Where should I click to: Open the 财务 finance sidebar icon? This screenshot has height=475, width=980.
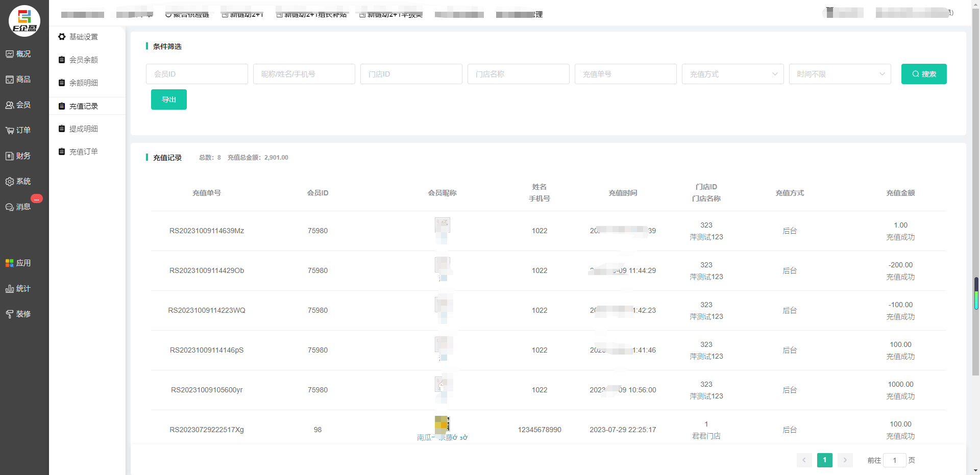pyautogui.click(x=10, y=156)
